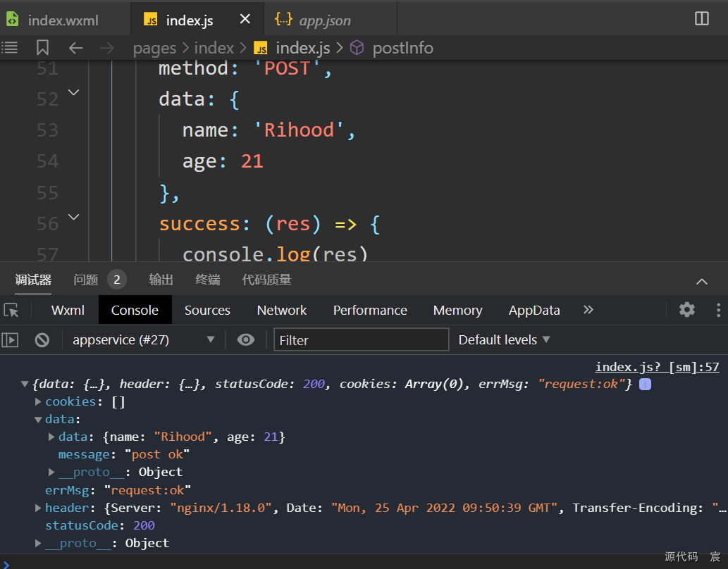Image resolution: width=728 pixels, height=569 pixels.
Task: Select 'index.js' in the breadcrumb
Action: (303, 48)
